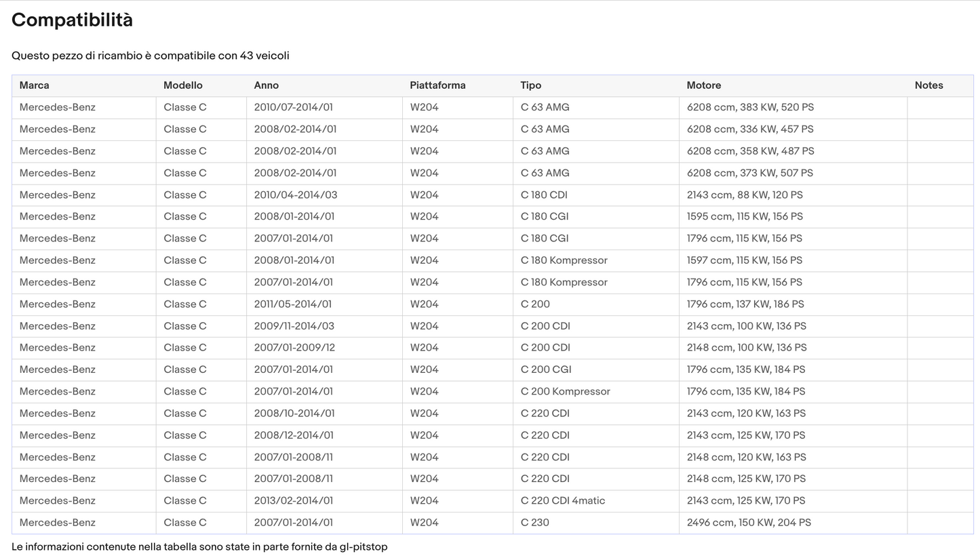The height and width of the screenshot is (560, 980).
Task: Select the C 180 CDI type cell
Action: coord(595,195)
